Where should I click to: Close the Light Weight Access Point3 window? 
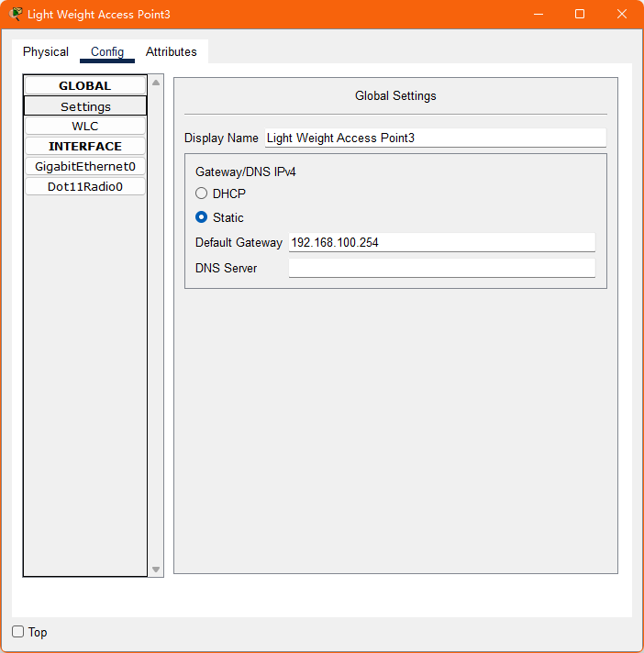(x=621, y=14)
